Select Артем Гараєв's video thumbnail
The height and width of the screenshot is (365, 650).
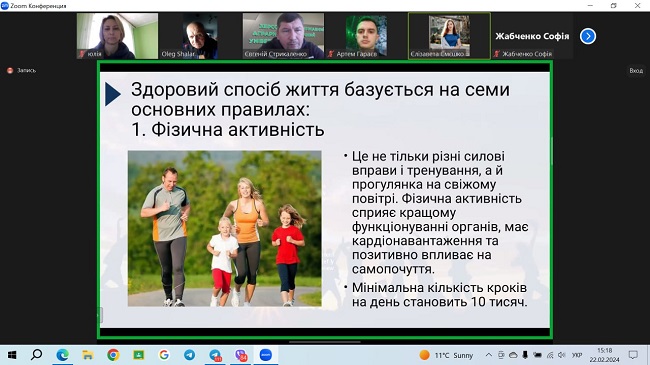pos(366,36)
